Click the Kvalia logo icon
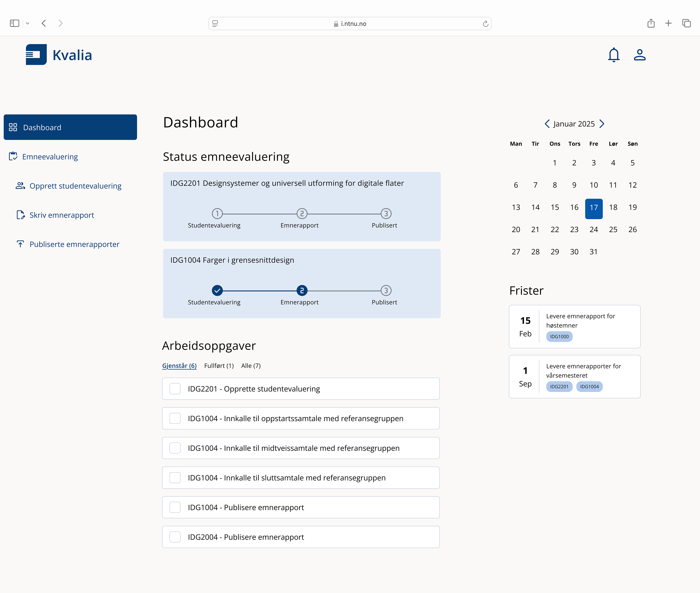The image size is (700, 593). tap(36, 55)
